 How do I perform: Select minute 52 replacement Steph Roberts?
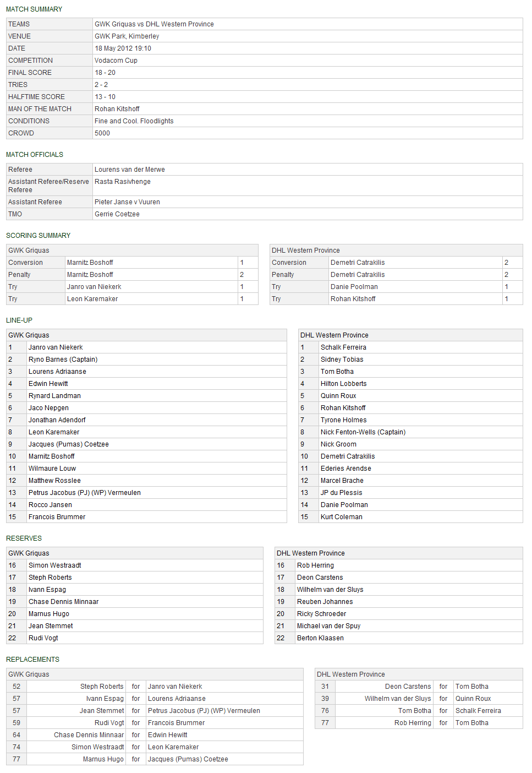point(102,687)
